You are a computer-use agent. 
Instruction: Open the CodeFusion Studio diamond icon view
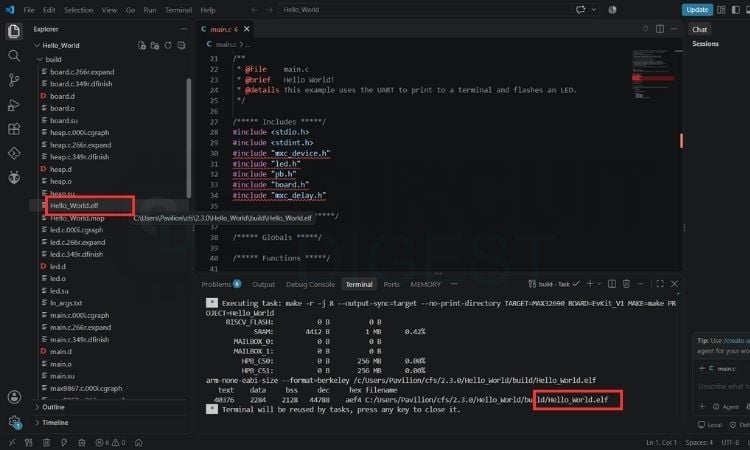(14, 153)
